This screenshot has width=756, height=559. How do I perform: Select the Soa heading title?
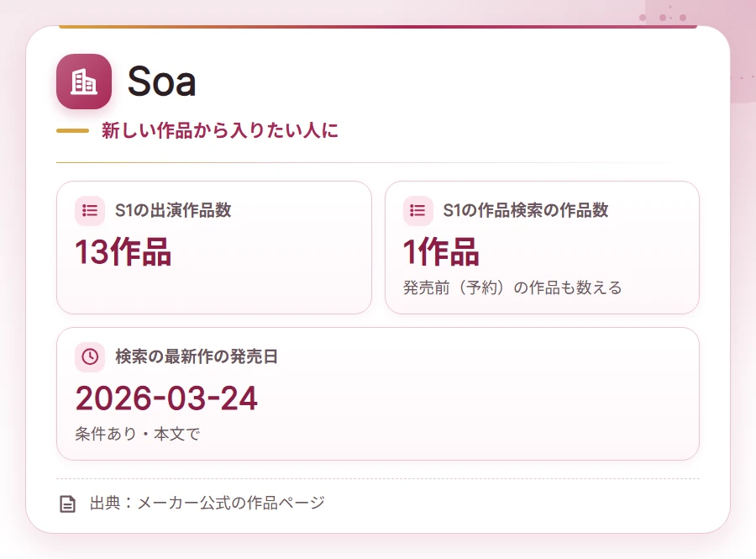click(161, 82)
